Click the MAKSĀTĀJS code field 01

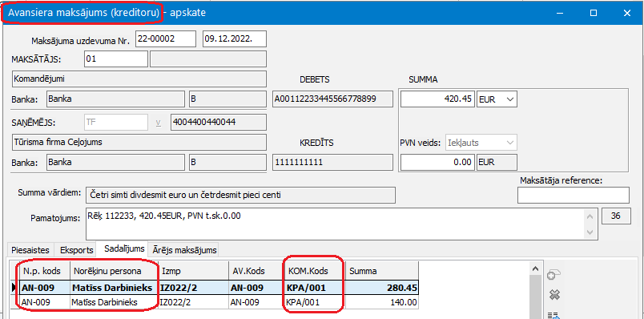pos(116,59)
